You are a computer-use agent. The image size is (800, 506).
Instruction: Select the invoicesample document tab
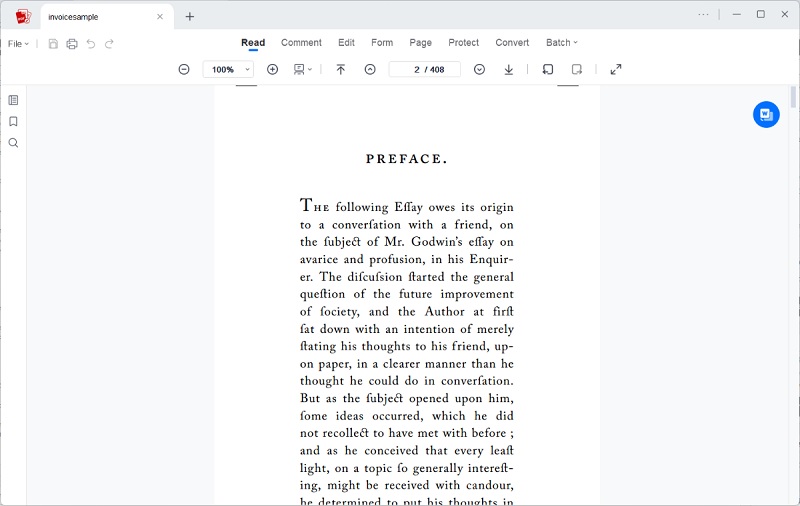pyautogui.click(x=107, y=17)
